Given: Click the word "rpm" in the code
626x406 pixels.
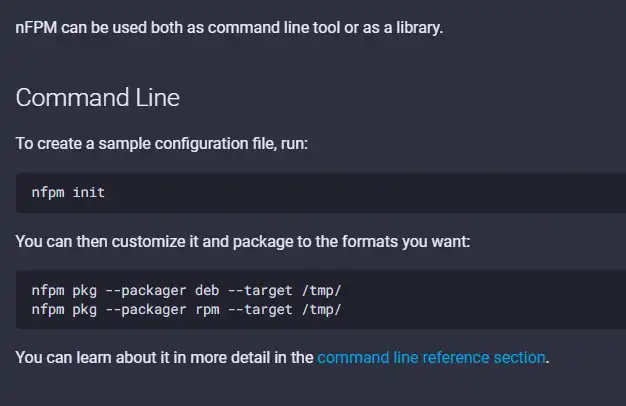Looking at the screenshot, I should [x=207, y=309].
